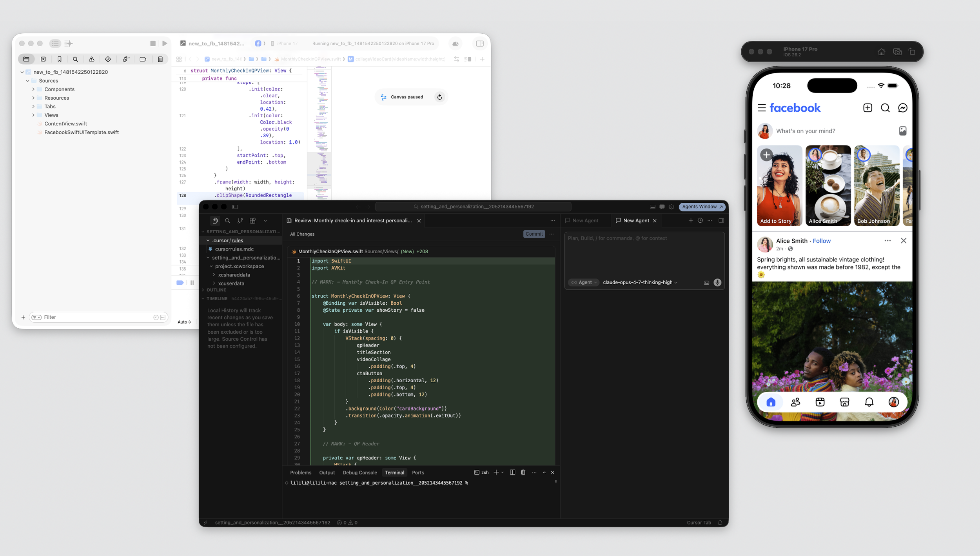Click the Xcode cloud status icon
Screen dimensions: 980x556
tap(456, 44)
